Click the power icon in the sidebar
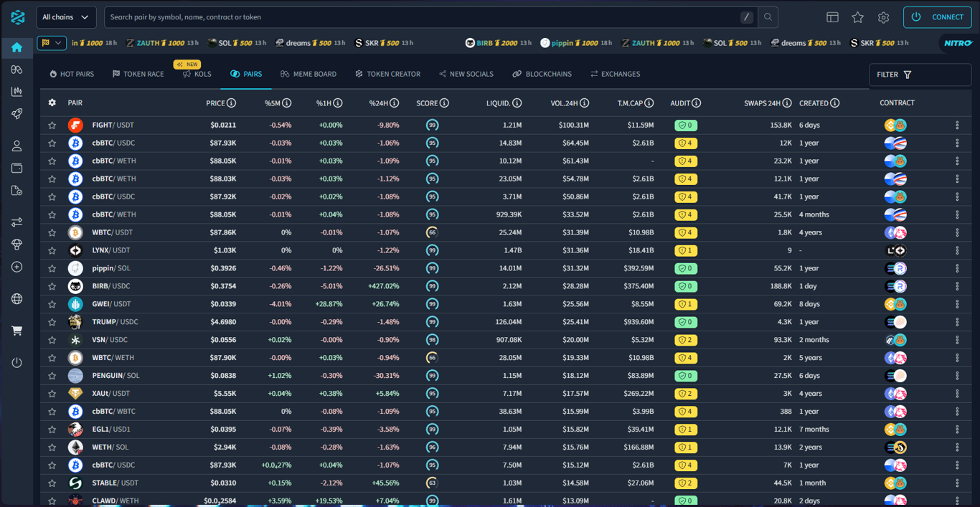The image size is (980, 507). [17, 363]
